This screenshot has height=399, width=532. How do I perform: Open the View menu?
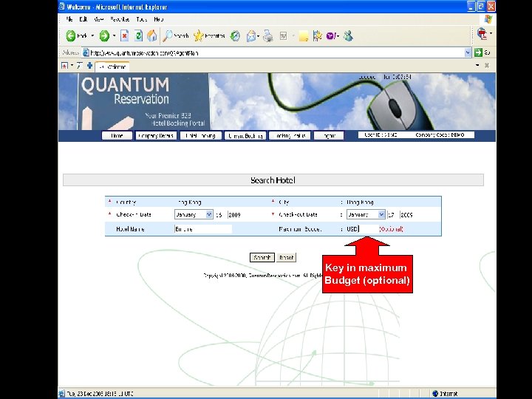(x=99, y=19)
